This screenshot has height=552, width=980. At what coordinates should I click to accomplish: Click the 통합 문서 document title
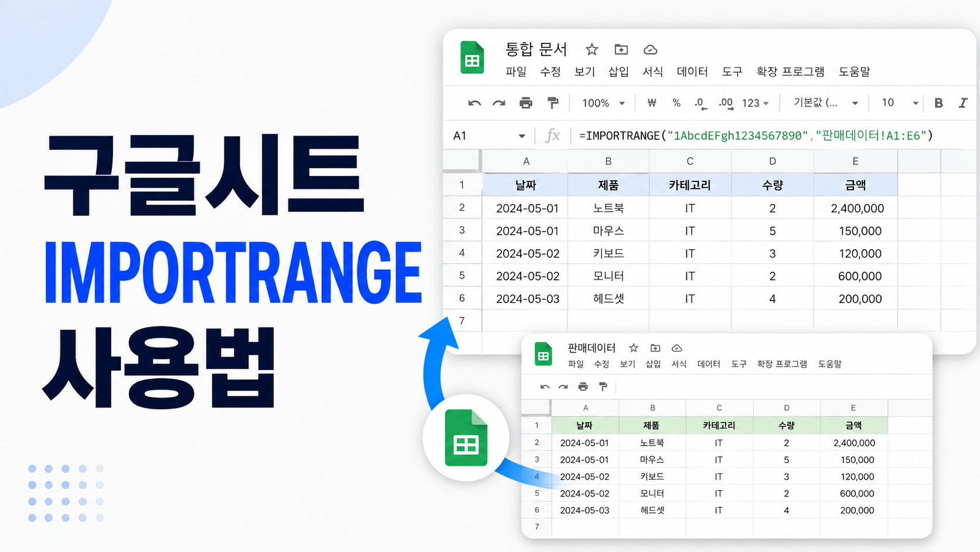(x=536, y=49)
